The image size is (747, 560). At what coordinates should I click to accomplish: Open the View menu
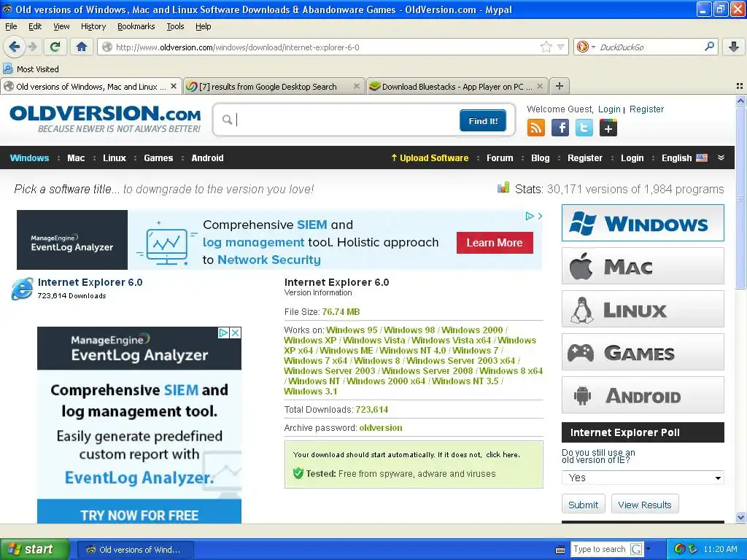61,26
